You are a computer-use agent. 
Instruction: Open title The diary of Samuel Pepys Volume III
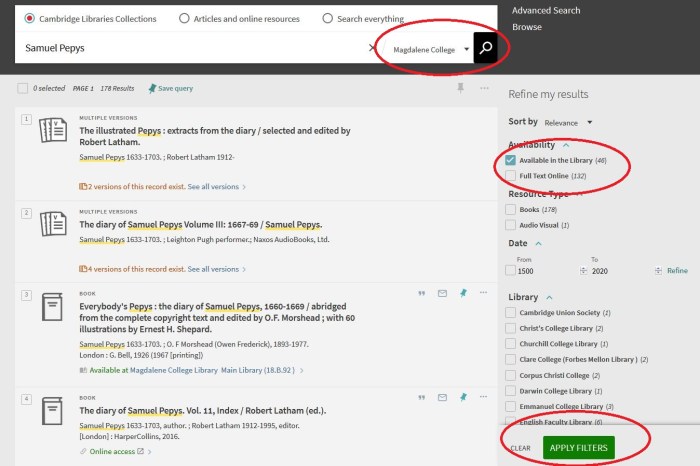point(200,225)
